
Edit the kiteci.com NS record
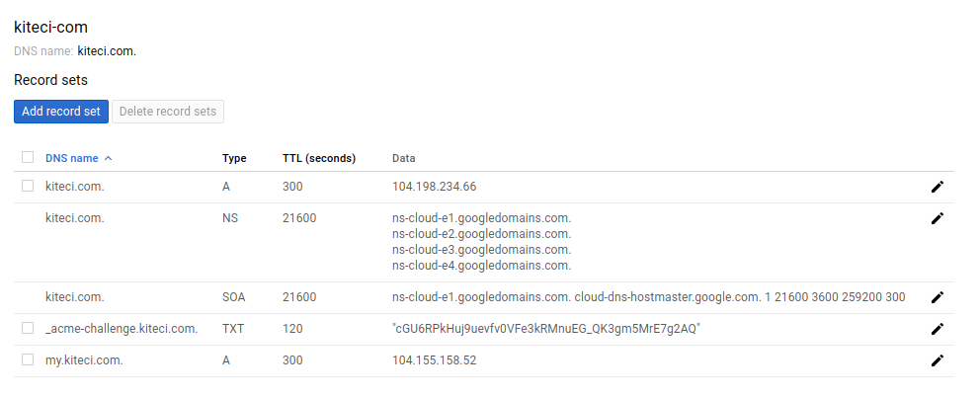pyautogui.click(x=937, y=218)
